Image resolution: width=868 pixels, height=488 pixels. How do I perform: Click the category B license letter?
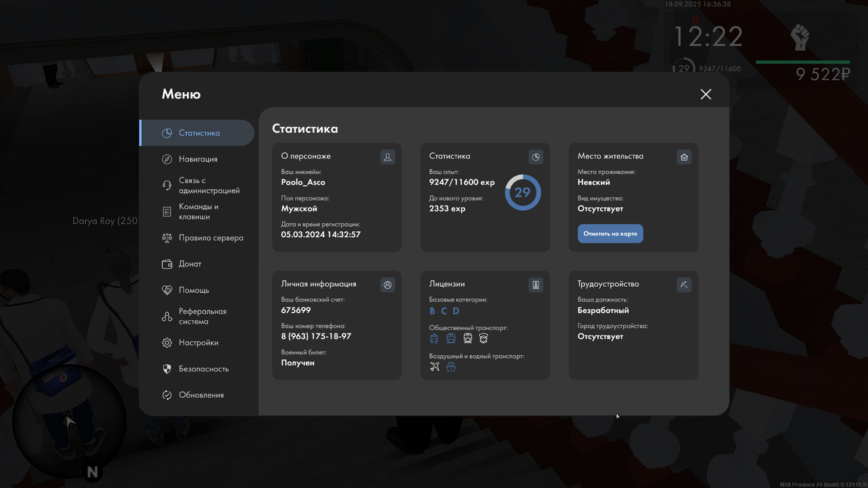433,311
